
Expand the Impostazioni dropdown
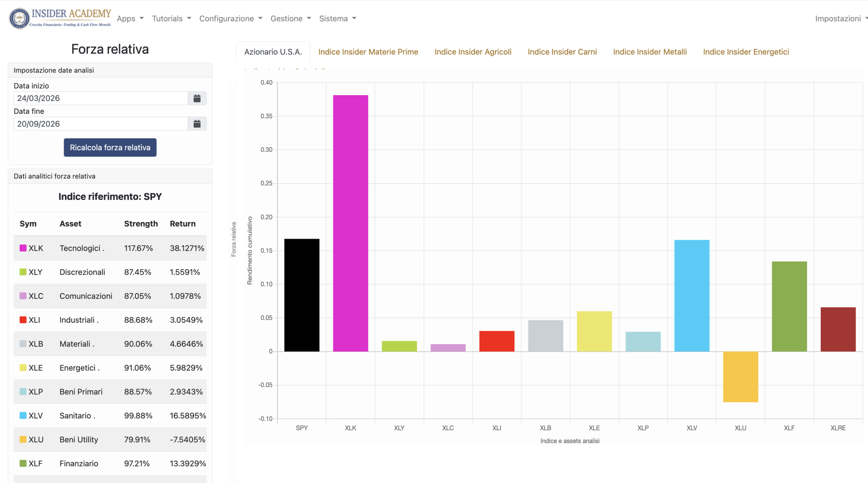[841, 19]
